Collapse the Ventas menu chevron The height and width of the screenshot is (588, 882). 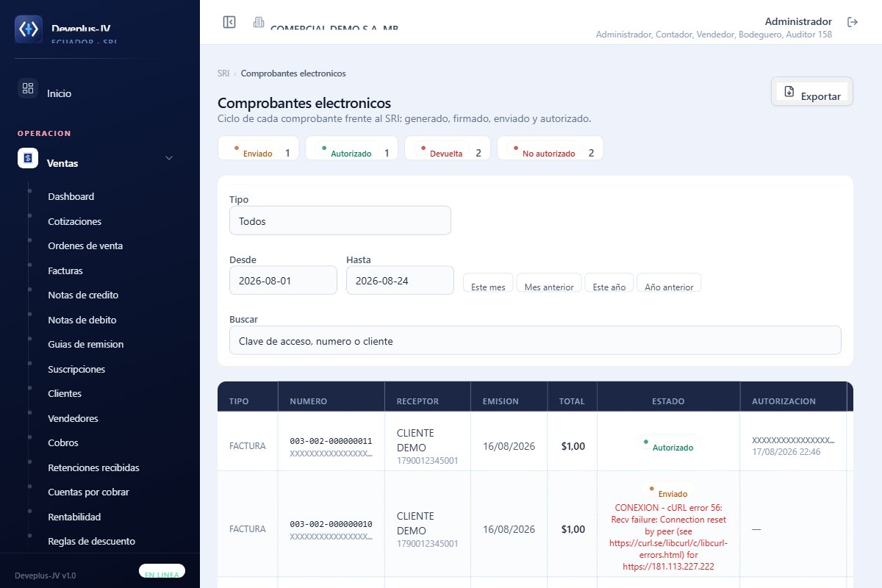pos(169,158)
